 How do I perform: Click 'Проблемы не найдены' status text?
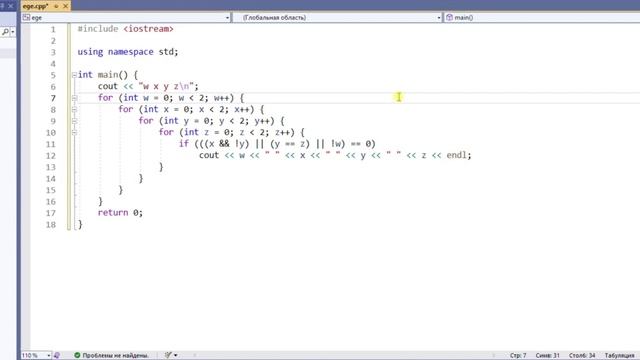[115, 356]
